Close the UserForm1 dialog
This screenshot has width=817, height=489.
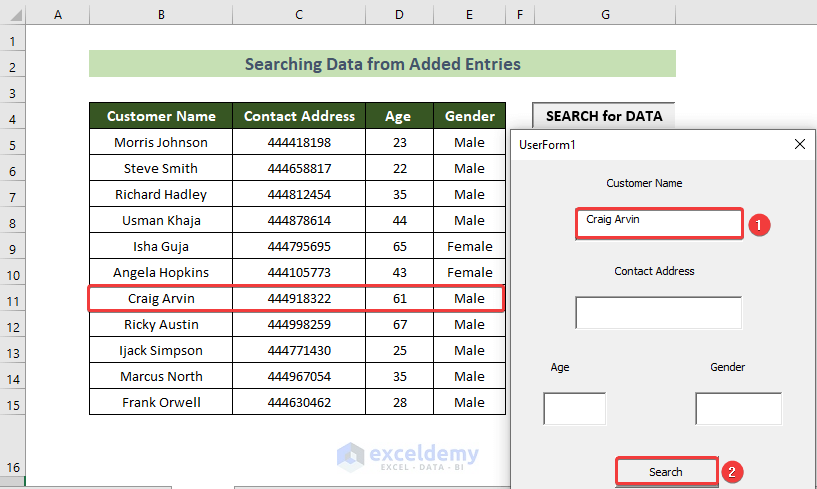pos(799,144)
